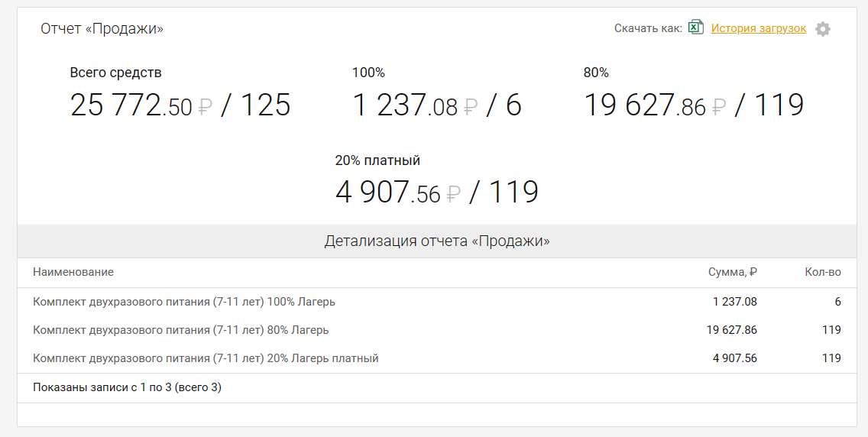
Task: Select the 20% Лагерь платный row
Action: point(206,358)
